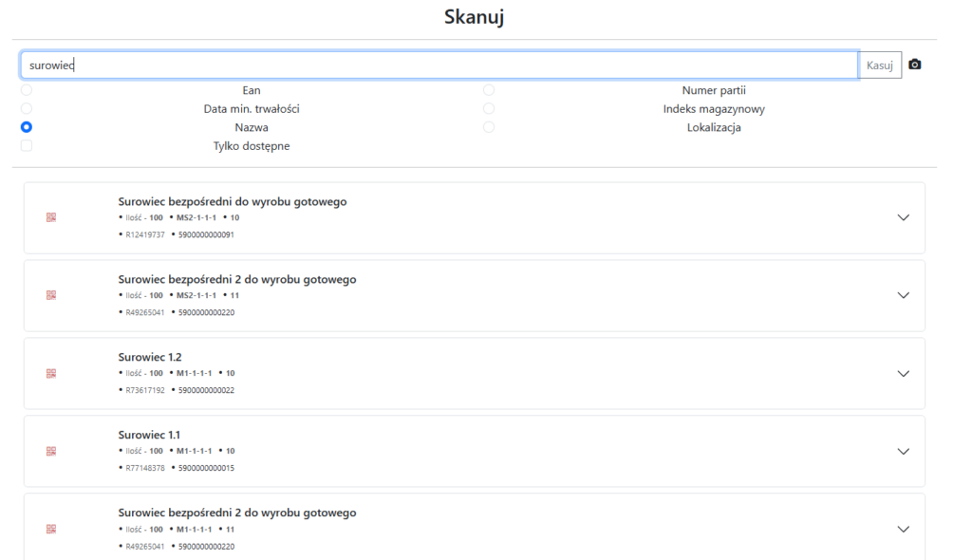Image resolution: width=972 pixels, height=560 pixels.
Task: Select the Ean radio option
Action: [27, 90]
